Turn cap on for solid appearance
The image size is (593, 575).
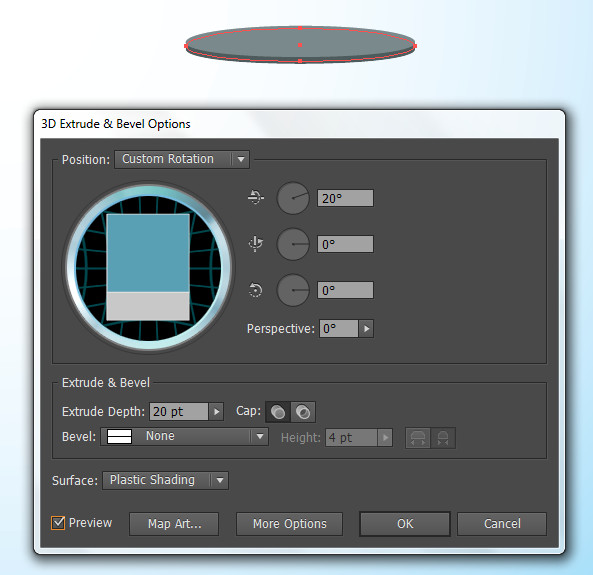[x=278, y=412]
